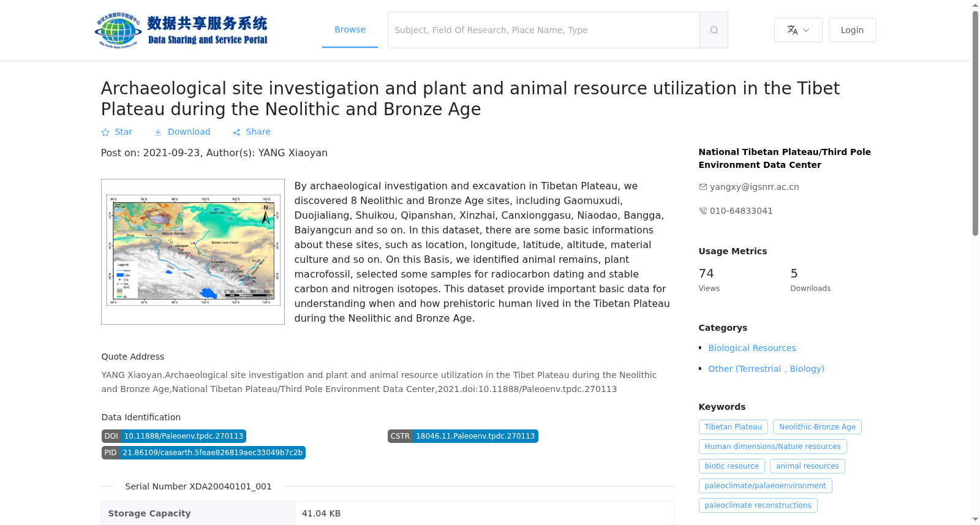This screenshot has height=525, width=980.
Task: Click the phone number 010-64833041
Action: (x=741, y=211)
